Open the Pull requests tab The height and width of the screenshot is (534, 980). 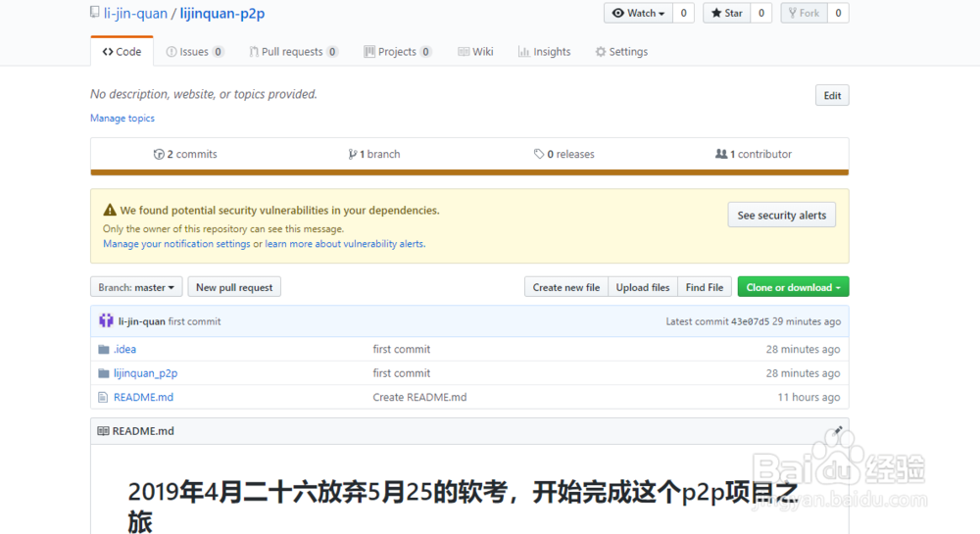coord(293,52)
